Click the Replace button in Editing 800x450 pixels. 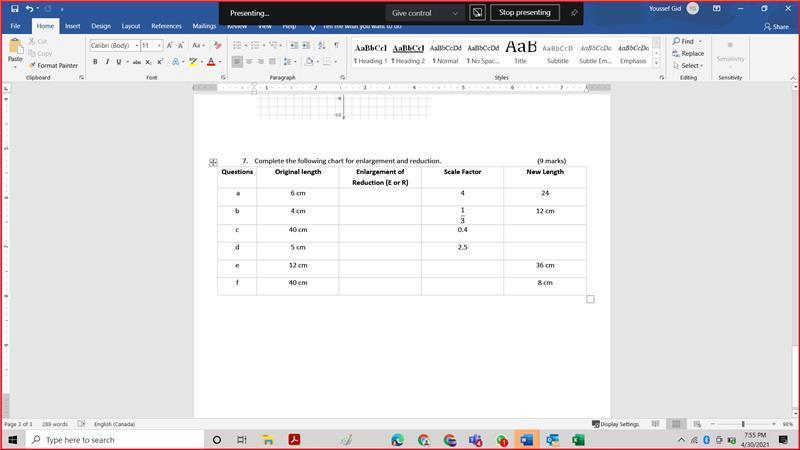click(688, 53)
